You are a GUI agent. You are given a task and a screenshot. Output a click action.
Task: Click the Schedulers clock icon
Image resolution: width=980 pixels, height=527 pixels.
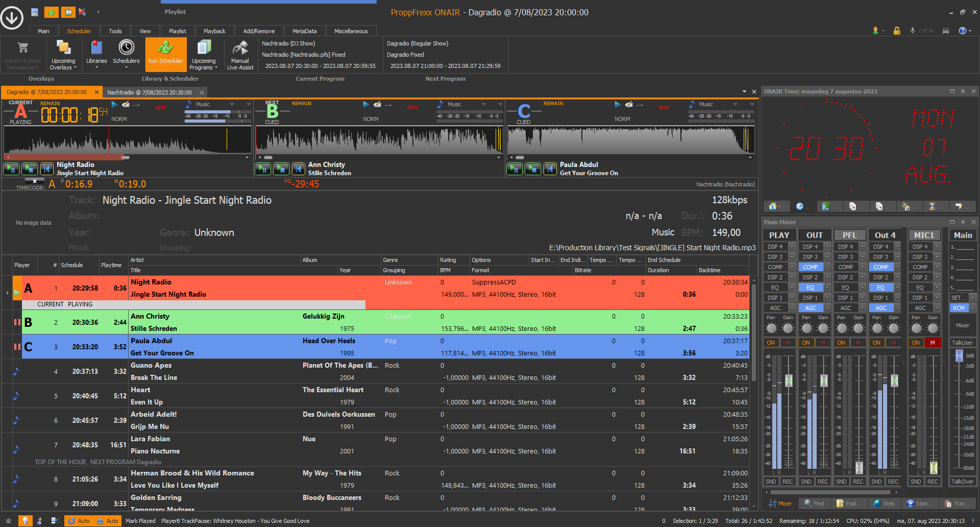pos(126,48)
